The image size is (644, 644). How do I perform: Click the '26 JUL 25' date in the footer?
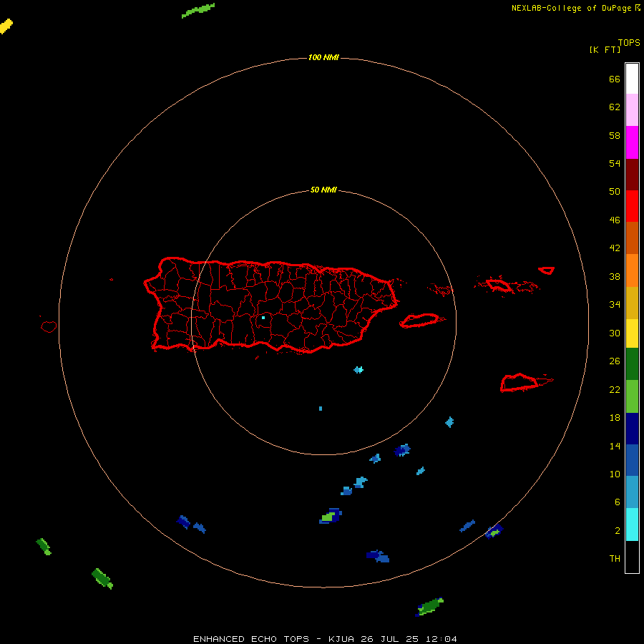pyautogui.click(x=389, y=639)
